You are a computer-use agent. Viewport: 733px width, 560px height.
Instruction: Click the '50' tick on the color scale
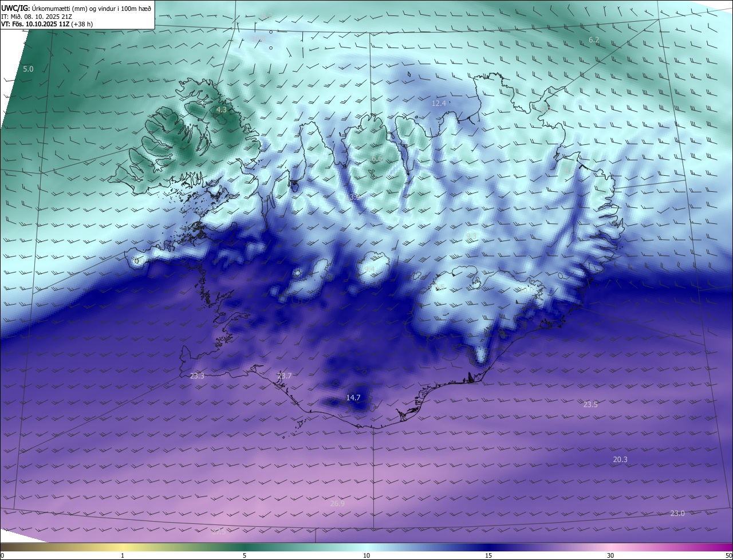click(x=728, y=555)
